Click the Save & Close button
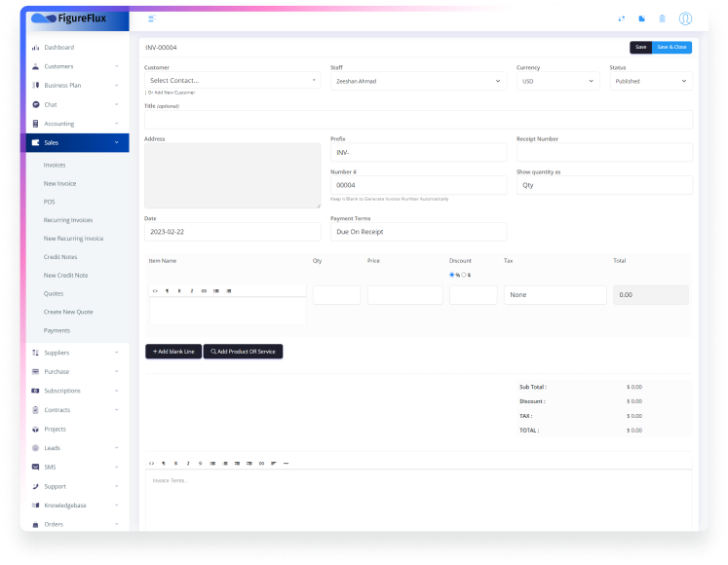728x565 pixels. [x=671, y=47]
